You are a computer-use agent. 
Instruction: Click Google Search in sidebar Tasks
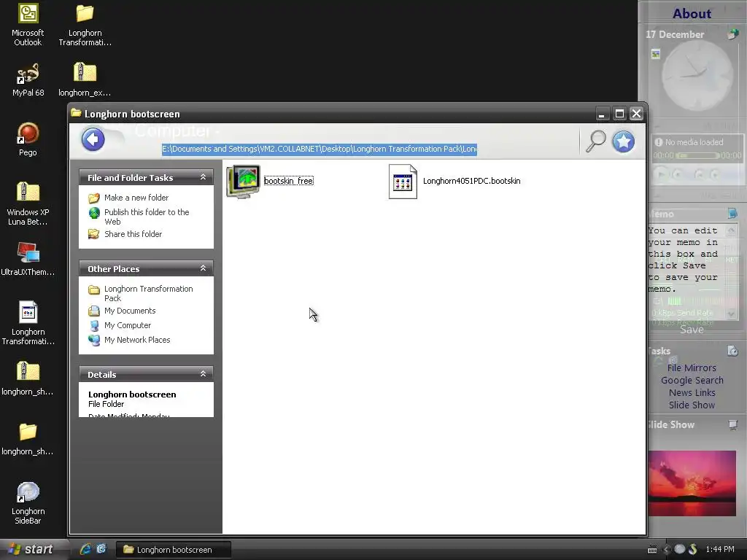[692, 380]
